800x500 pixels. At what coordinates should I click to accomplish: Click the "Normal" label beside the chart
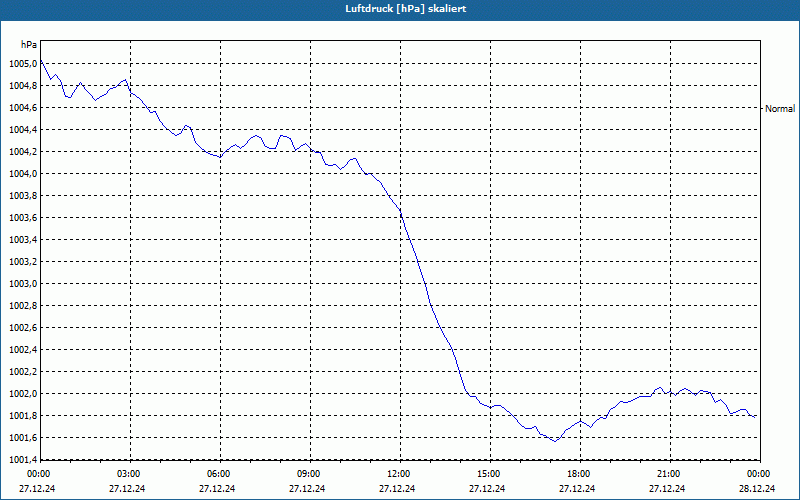coord(780,108)
